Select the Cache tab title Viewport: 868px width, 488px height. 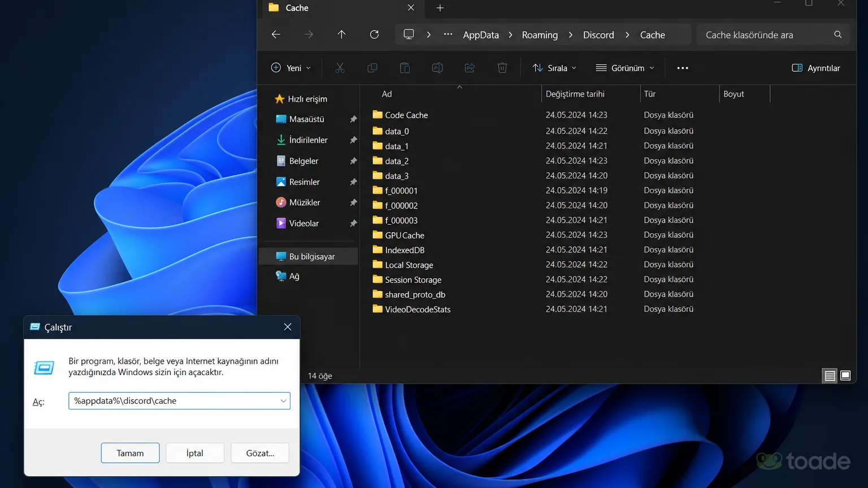[x=297, y=8]
